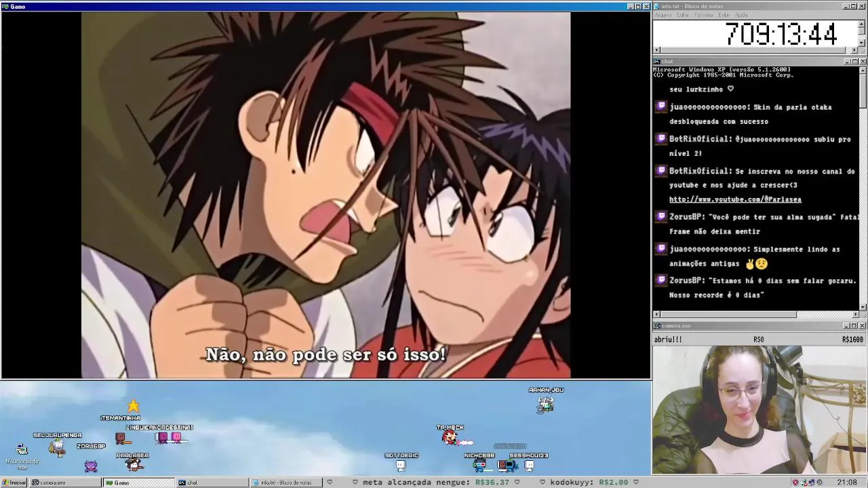
Task: Click the ARKAN_JOU flying sprite
Action: (546, 404)
